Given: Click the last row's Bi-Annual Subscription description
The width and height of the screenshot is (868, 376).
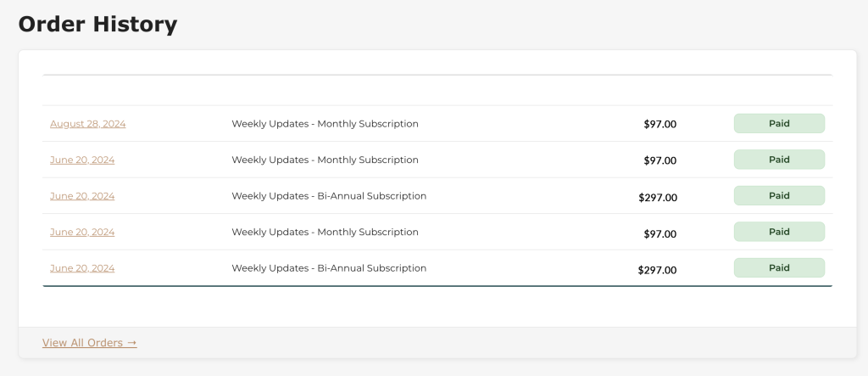Looking at the screenshot, I should click(329, 268).
